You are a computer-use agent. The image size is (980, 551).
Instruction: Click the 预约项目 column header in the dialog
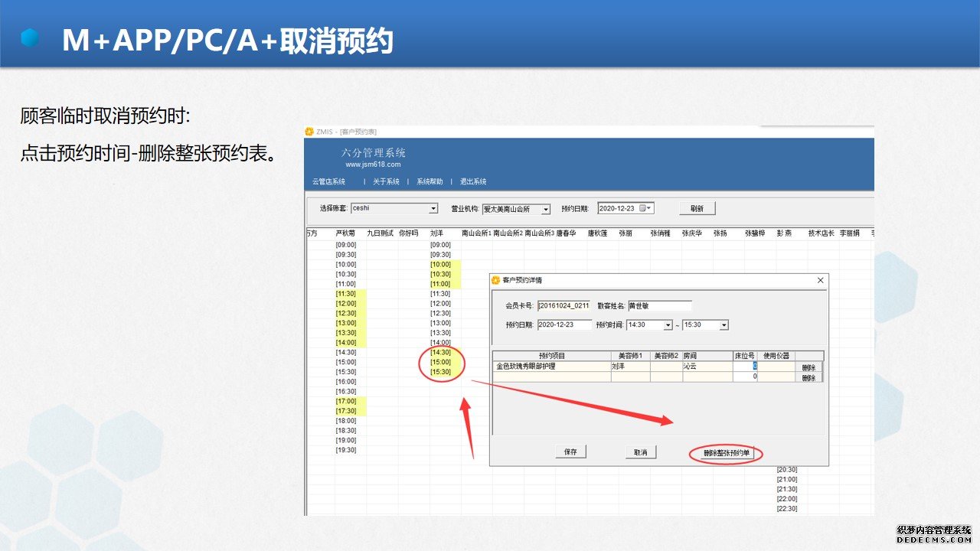pos(551,356)
